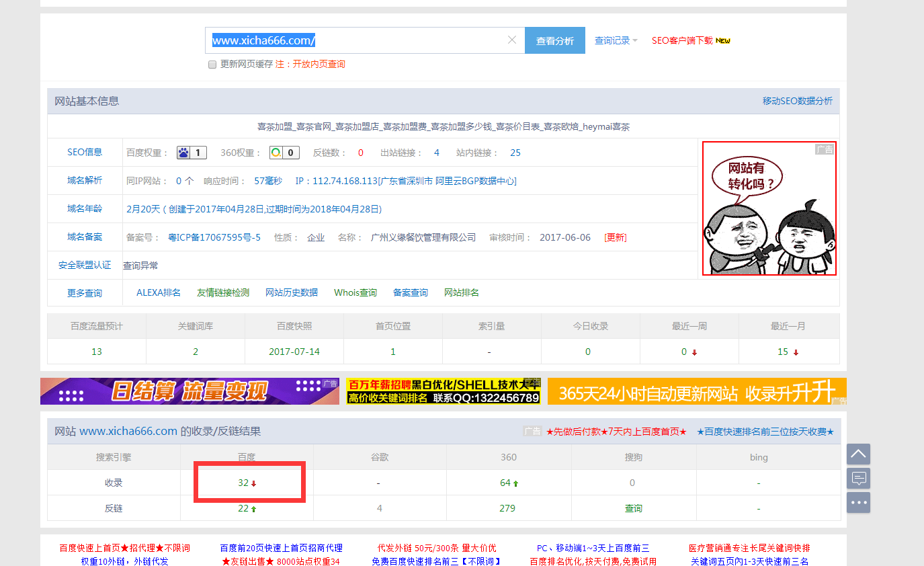Click the Baidu 收录 value 32

pyautogui.click(x=243, y=483)
